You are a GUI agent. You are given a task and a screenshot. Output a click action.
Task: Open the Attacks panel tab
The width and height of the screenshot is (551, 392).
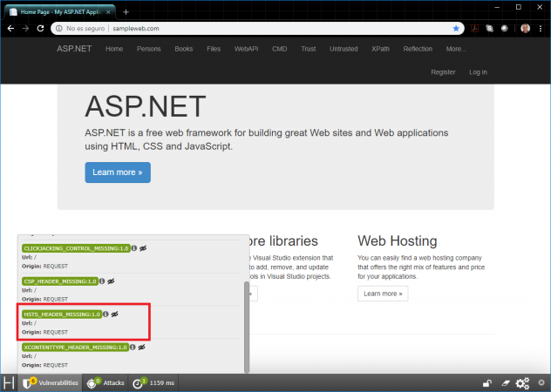pos(105,383)
